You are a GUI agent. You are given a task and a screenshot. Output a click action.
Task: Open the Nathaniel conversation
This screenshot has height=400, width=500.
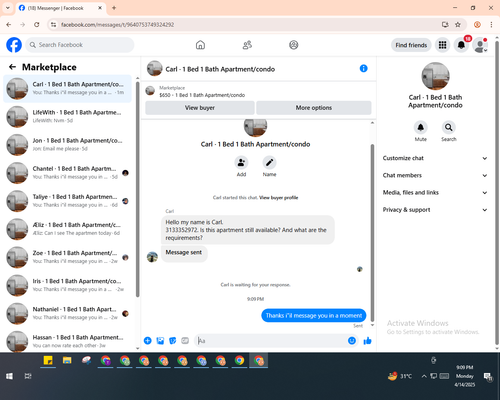[68, 313]
